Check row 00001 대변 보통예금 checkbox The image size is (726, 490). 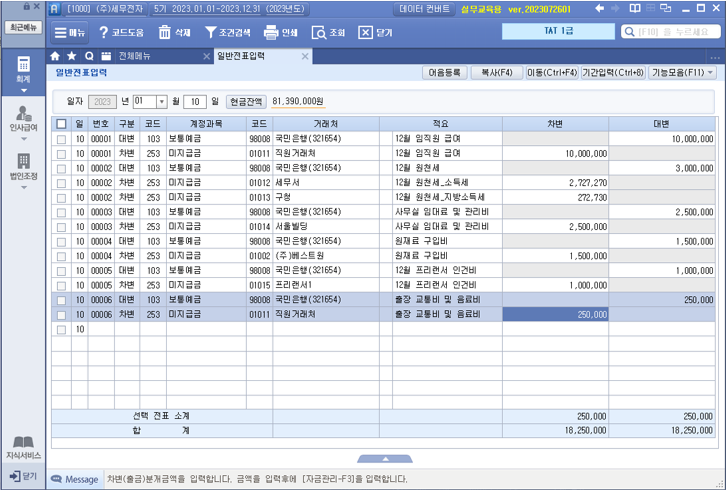tap(61, 139)
